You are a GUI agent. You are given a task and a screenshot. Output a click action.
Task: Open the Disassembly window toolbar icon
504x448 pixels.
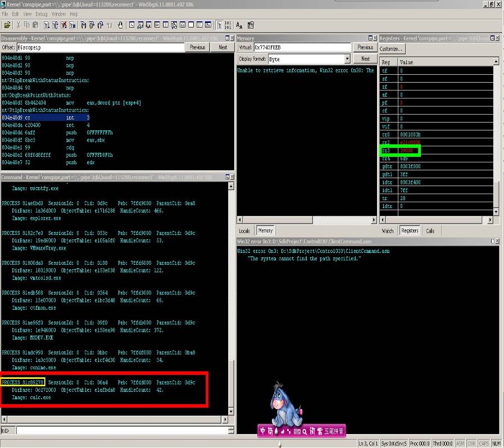183,25
